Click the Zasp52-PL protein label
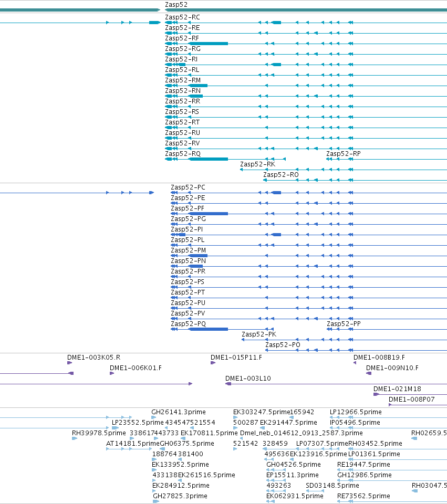 coord(188,240)
